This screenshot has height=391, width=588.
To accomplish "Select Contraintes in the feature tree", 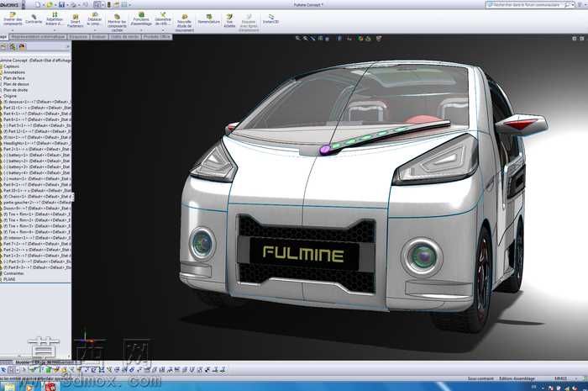I will pyautogui.click(x=13, y=273).
